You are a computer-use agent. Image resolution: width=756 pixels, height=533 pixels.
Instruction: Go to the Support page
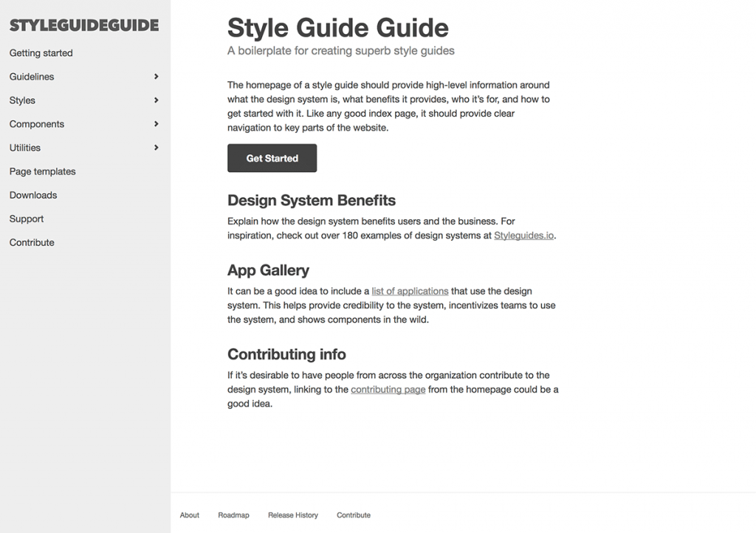coord(27,219)
